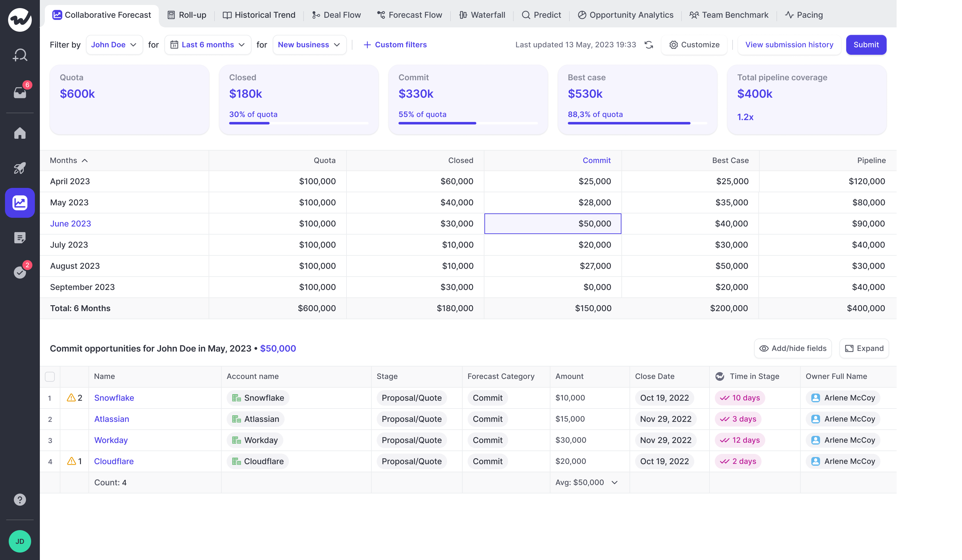Open the help question mark icon
The image size is (962, 560).
pyautogui.click(x=20, y=499)
